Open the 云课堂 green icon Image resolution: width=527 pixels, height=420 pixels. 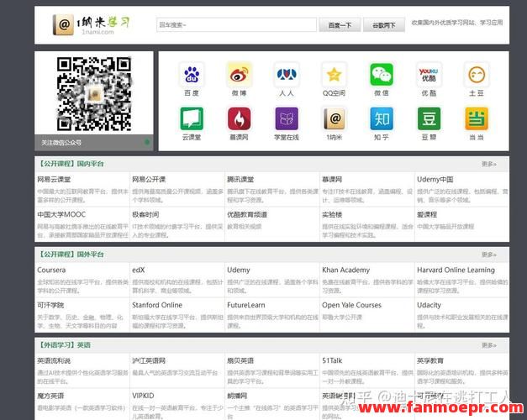192,118
